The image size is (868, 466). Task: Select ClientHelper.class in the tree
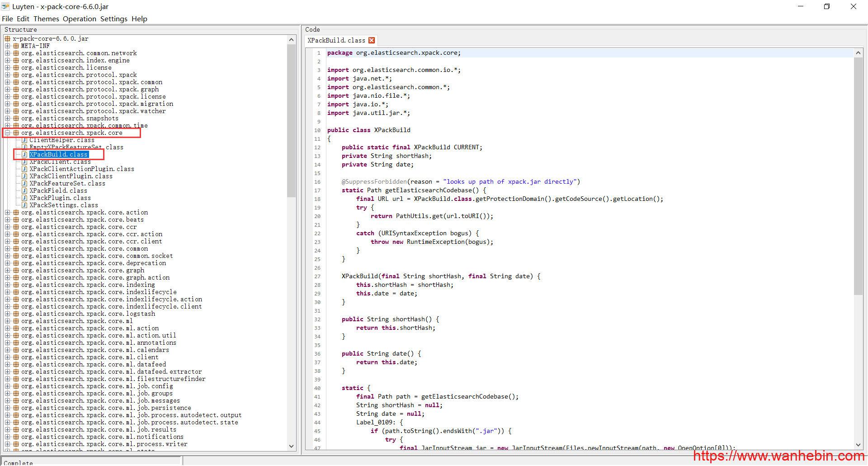62,140
